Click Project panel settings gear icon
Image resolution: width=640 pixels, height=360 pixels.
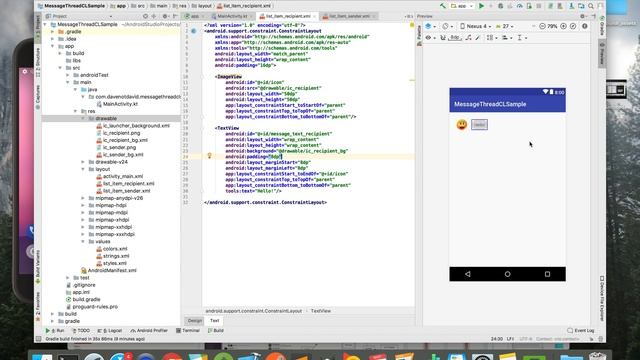coord(165,16)
